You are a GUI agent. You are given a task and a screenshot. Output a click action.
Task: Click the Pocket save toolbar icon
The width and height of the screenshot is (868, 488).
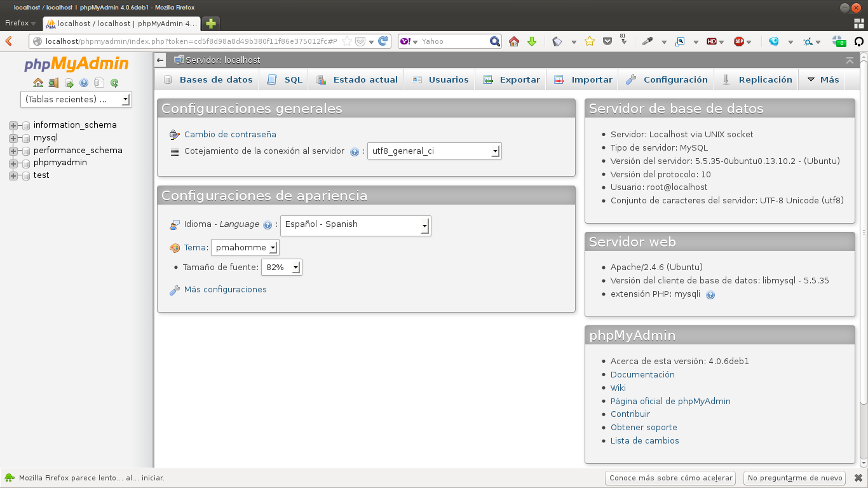pyautogui.click(x=607, y=41)
